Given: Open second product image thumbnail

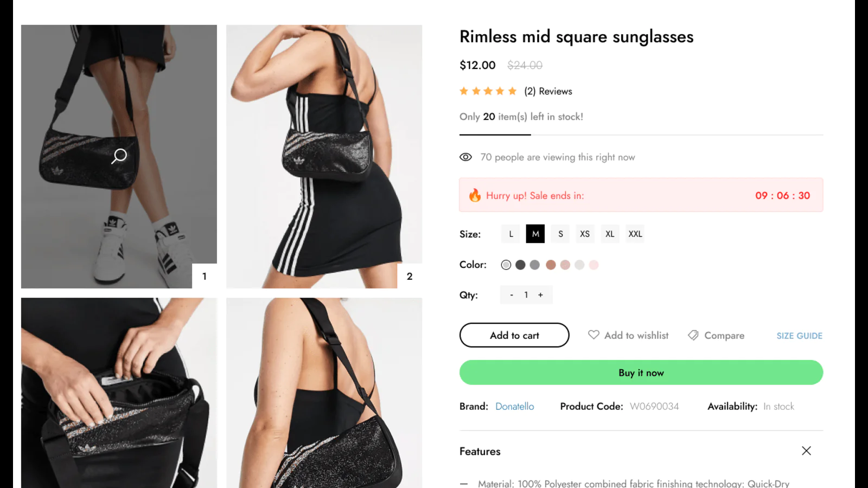Looking at the screenshot, I should click(x=324, y=156).
